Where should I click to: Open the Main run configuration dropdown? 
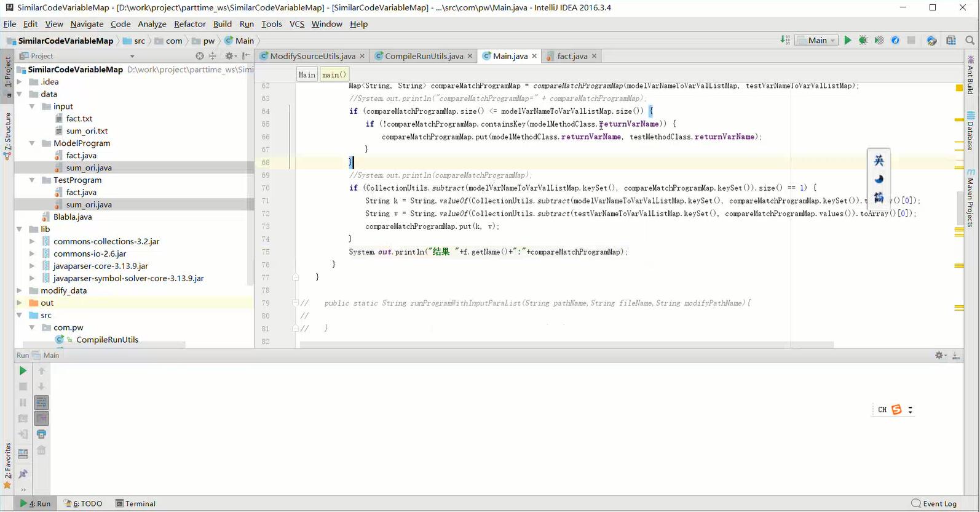[816, 40]
